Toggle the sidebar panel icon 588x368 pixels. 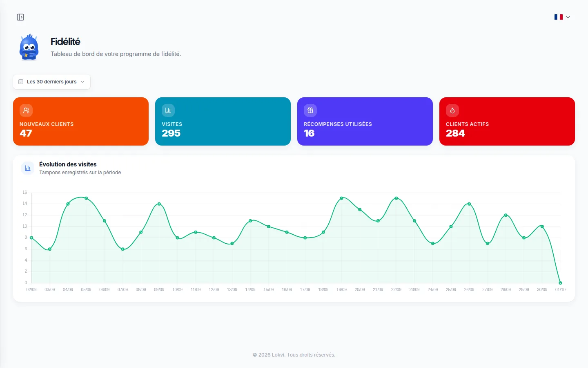tap(20, 17)
